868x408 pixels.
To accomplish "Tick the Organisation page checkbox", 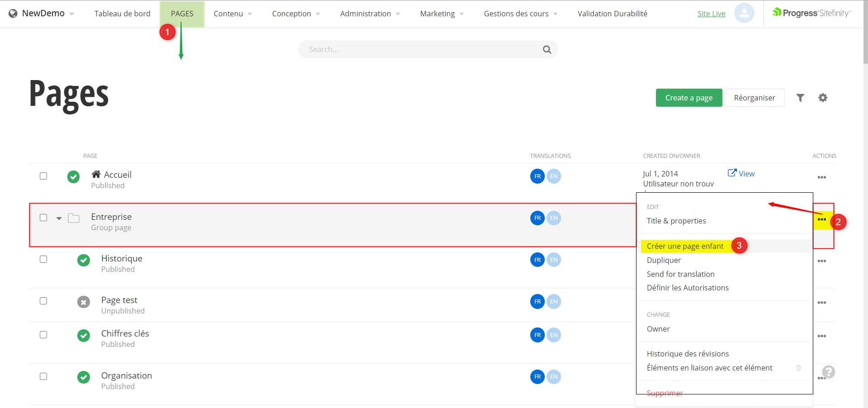I will point(43,376).
